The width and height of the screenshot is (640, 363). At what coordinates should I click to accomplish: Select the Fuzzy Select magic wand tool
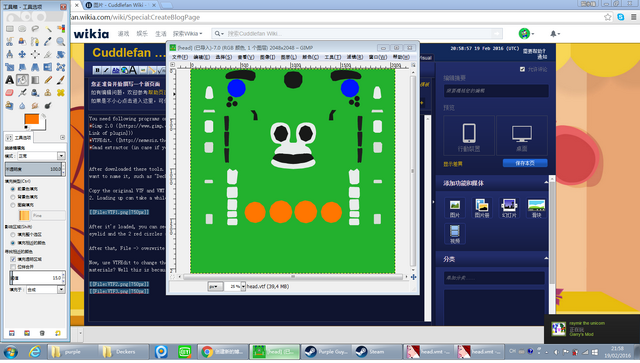point(48,29)
